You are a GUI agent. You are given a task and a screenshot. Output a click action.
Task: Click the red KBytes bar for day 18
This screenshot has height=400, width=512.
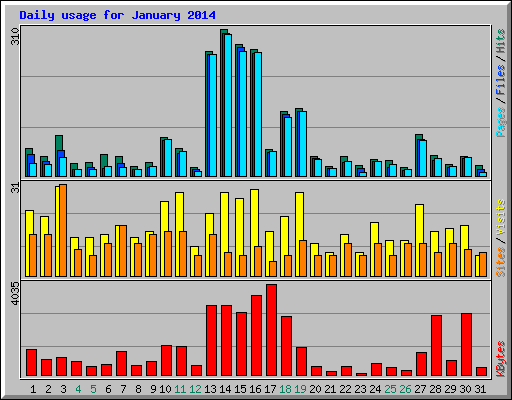pos(286,346)
